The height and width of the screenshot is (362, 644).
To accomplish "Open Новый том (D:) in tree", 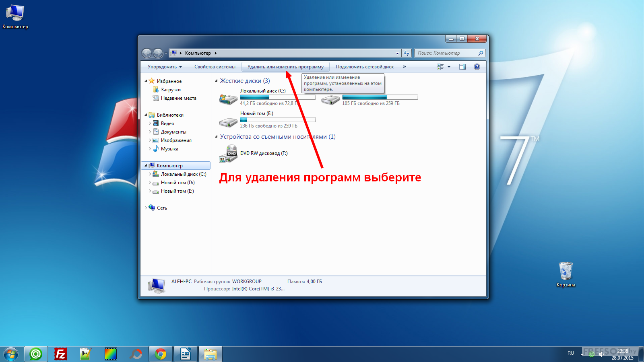I will (x=178, y=183).
